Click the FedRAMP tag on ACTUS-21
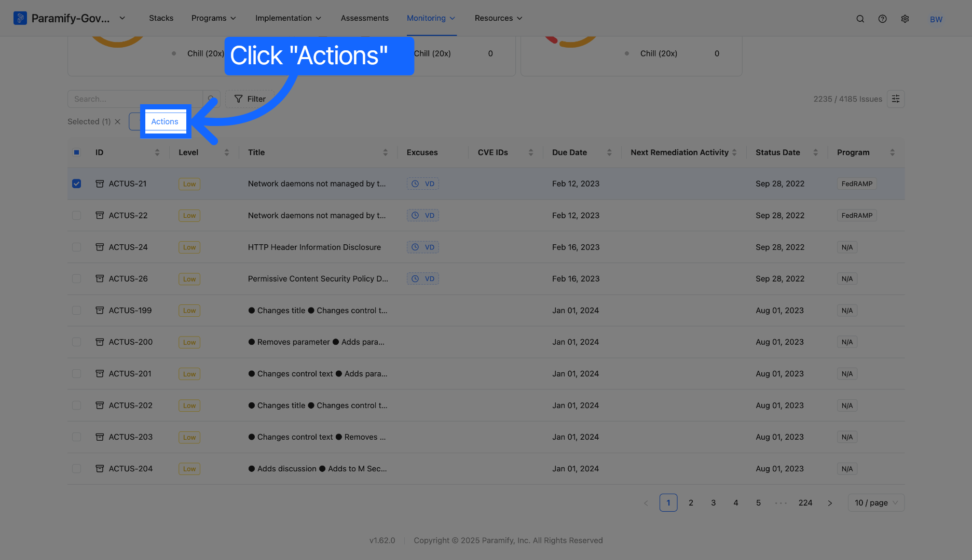972x560 pixels. (x=857, y=184)
